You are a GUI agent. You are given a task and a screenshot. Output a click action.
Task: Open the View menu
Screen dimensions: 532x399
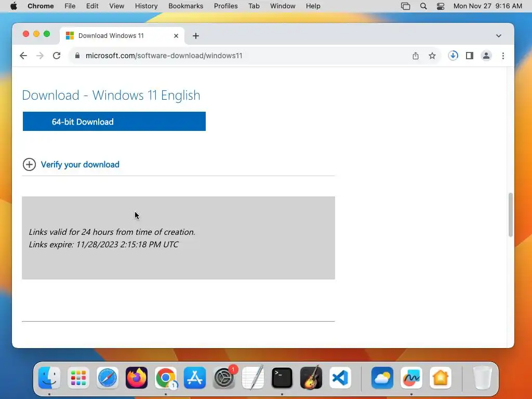pos(117,6)
